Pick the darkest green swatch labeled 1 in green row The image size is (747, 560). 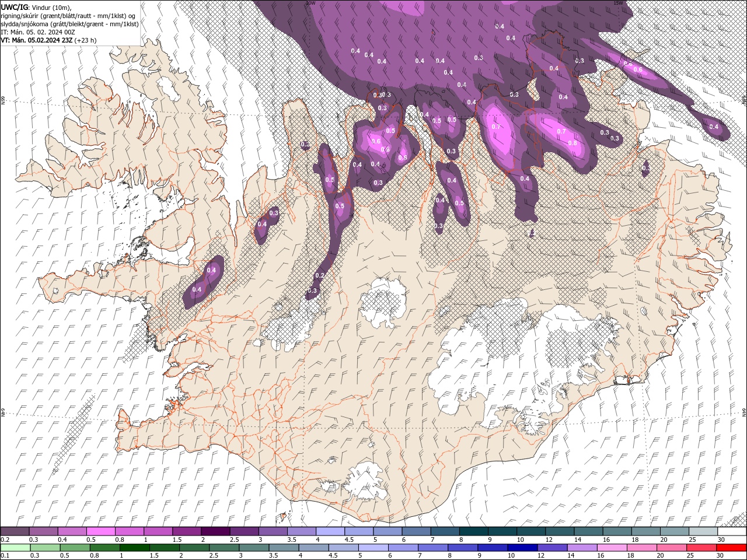134,548
